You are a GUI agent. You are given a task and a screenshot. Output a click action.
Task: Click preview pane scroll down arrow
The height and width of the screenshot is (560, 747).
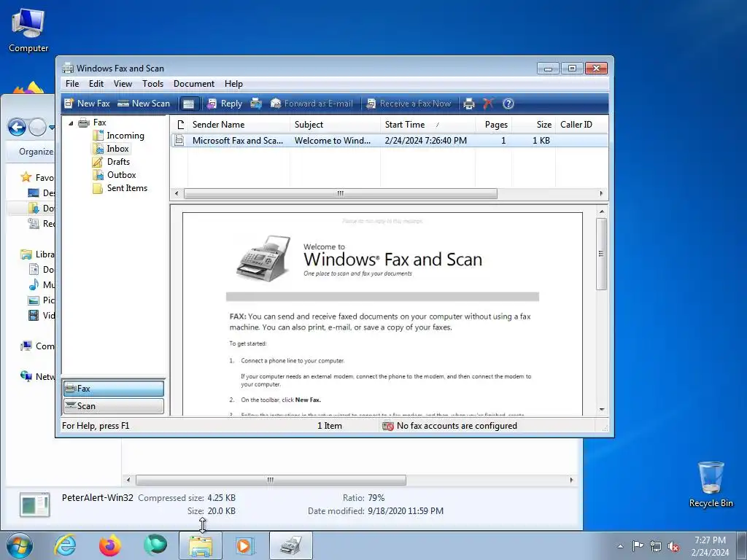(x=602, y=410)
